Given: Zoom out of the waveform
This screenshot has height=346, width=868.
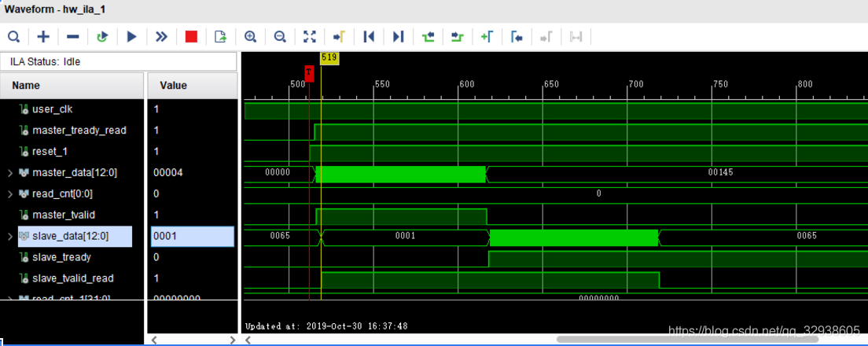Looking at the screenshot, I should pos(280,37).
